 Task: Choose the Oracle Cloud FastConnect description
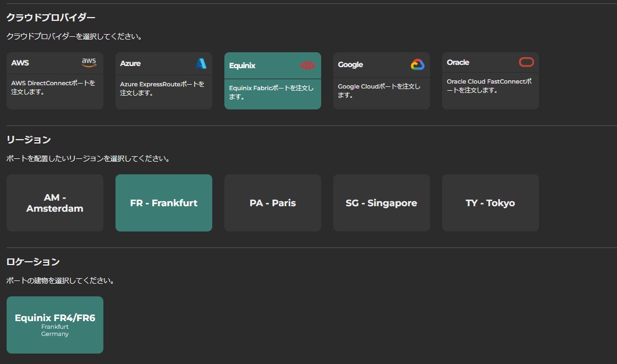coord(489,86)
